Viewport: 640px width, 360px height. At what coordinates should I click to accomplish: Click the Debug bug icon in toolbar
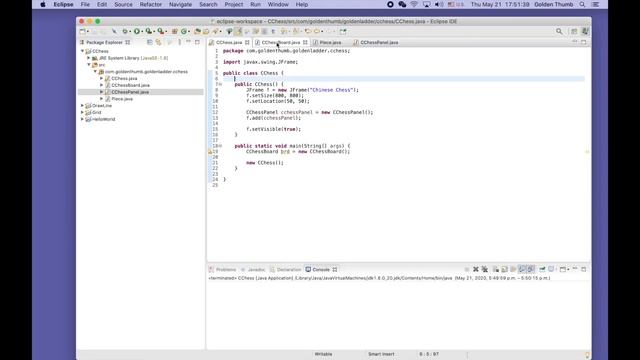[124, 31]
